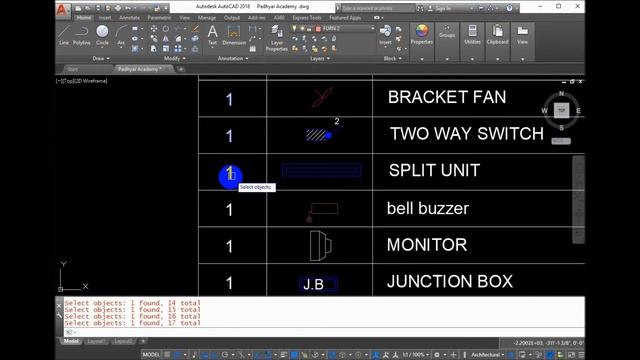Switch to the Insert ribbon tab
This screenshot has height=360, width=640.
pos(105,18)
